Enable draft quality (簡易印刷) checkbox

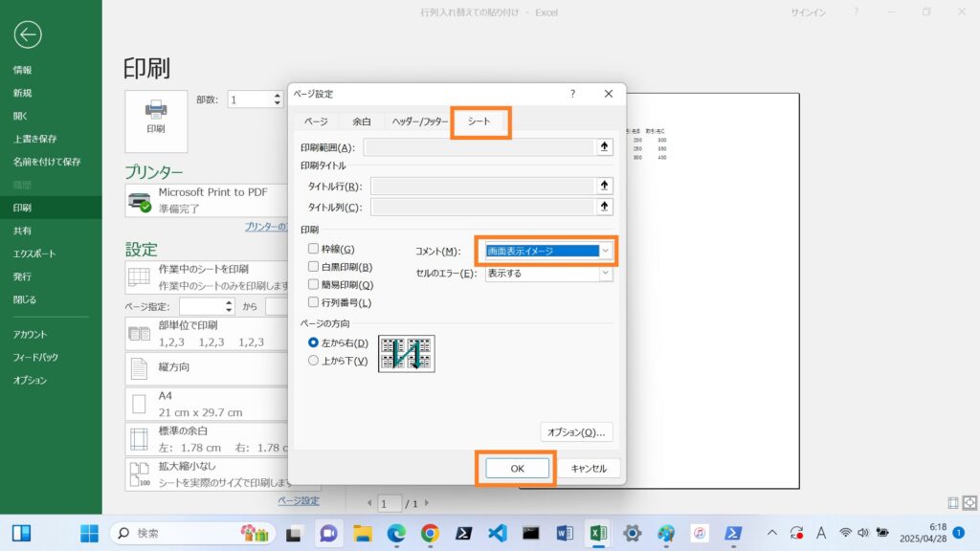pos(313,284)
